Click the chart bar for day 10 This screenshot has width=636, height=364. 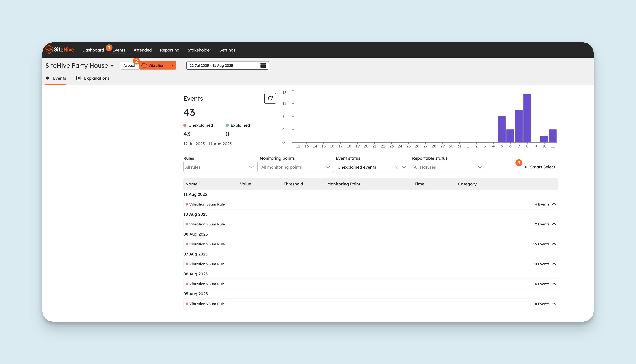544,139
